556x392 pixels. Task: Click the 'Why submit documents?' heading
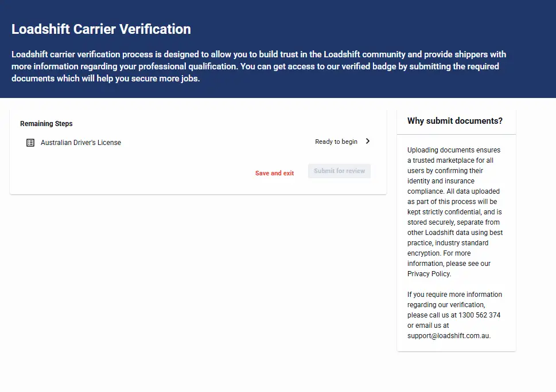click(454, 121)
